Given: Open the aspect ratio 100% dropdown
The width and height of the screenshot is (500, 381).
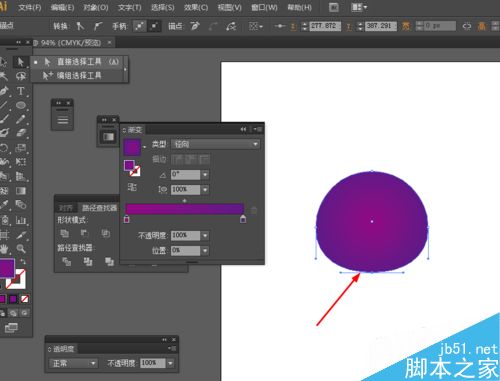Looking at the screenshot, I should pyautogui.click(x=205, y=190).
